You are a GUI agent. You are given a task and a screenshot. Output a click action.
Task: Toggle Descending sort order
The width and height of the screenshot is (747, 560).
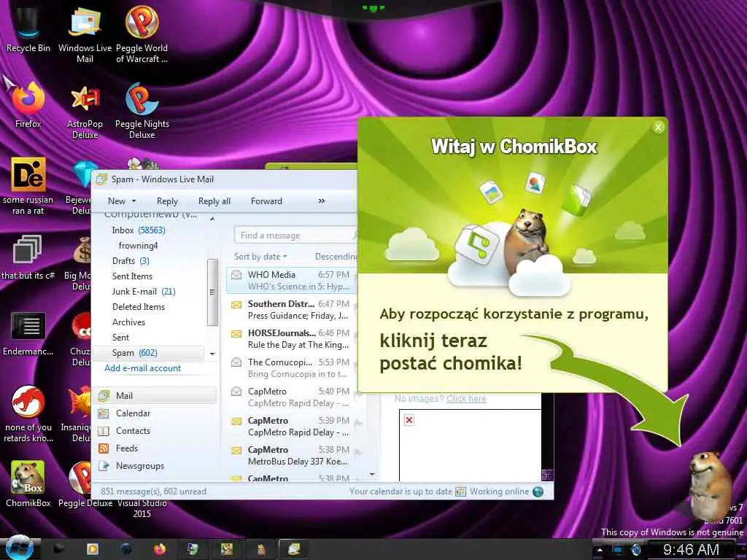click(x=336, y=257)
